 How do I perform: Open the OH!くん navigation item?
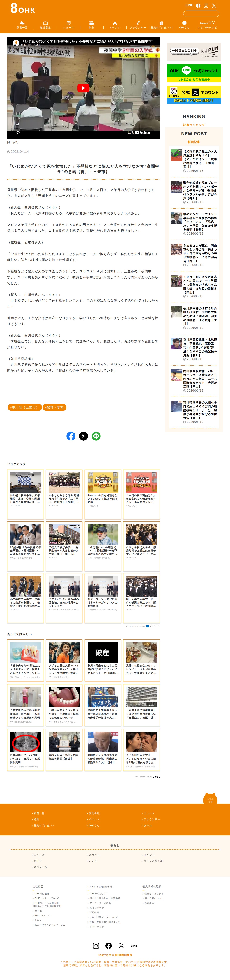pyautogui.click(x=184, y=25)
